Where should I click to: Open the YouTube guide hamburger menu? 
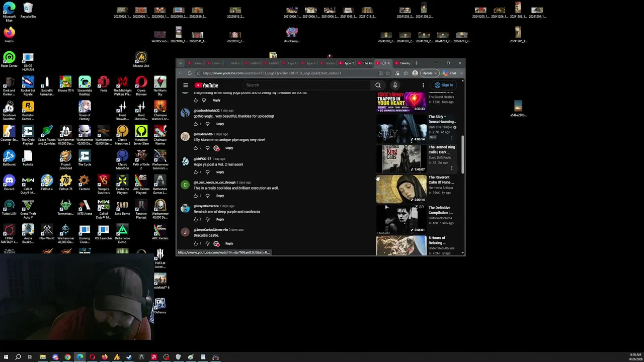click(x=186, y=85)
